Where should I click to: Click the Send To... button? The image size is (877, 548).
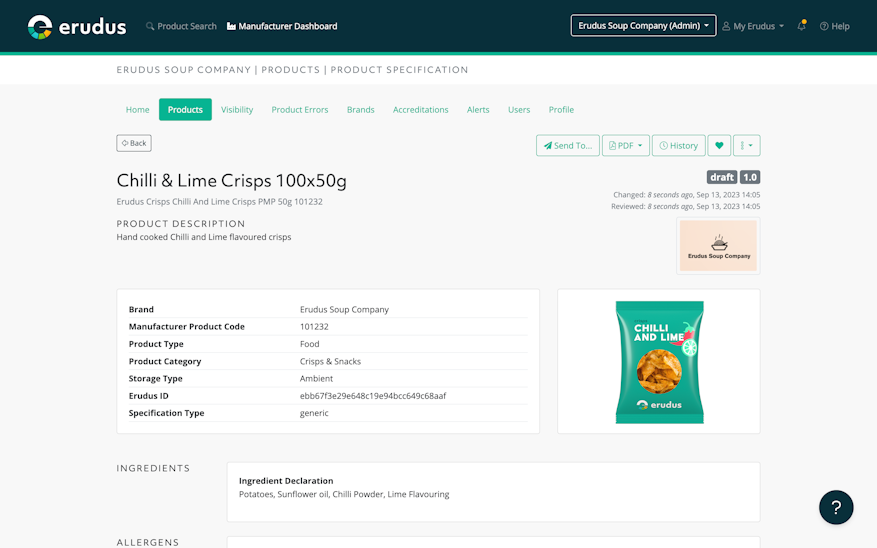pyautogui.click(x=568, y=145)
